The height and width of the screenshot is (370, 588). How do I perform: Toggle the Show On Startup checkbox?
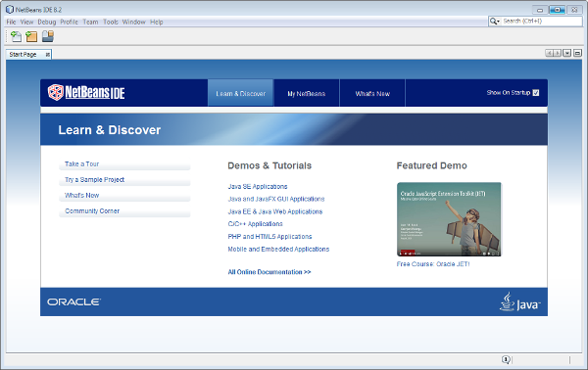tap(536, 92)
